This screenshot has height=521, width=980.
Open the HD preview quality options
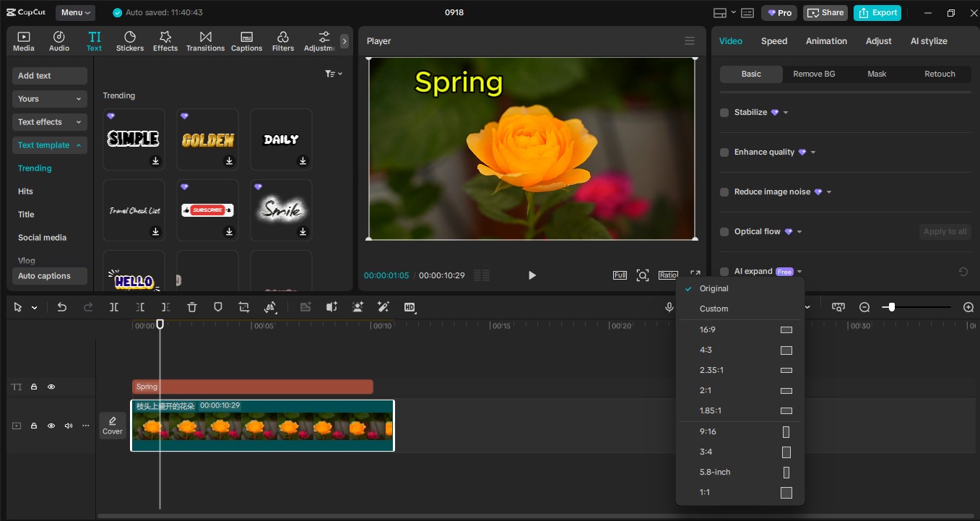(409, 307)
